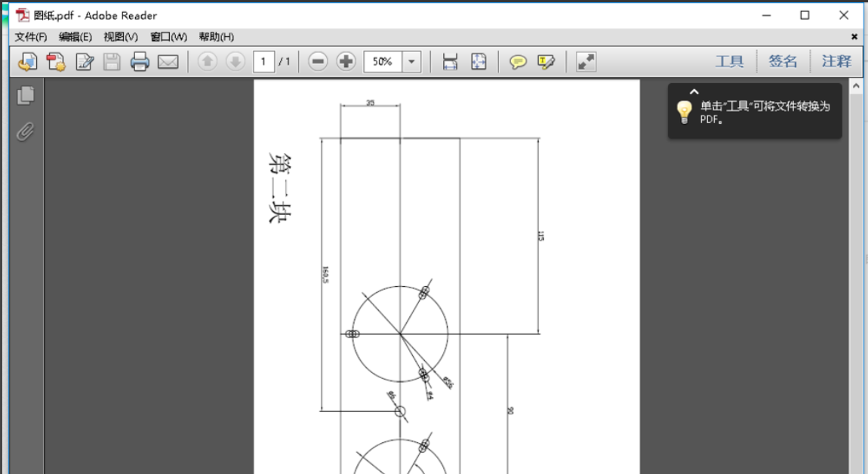The height and width of the screenshot is (474, 868).
Task: Open the 视图(V) menu
Action: tap(121, 36)
